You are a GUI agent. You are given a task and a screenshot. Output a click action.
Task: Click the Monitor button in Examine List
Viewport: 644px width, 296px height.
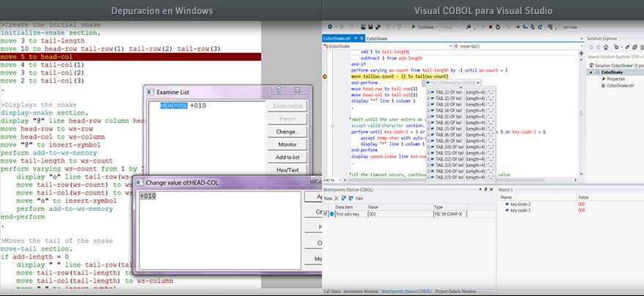(x=286, y=144)
